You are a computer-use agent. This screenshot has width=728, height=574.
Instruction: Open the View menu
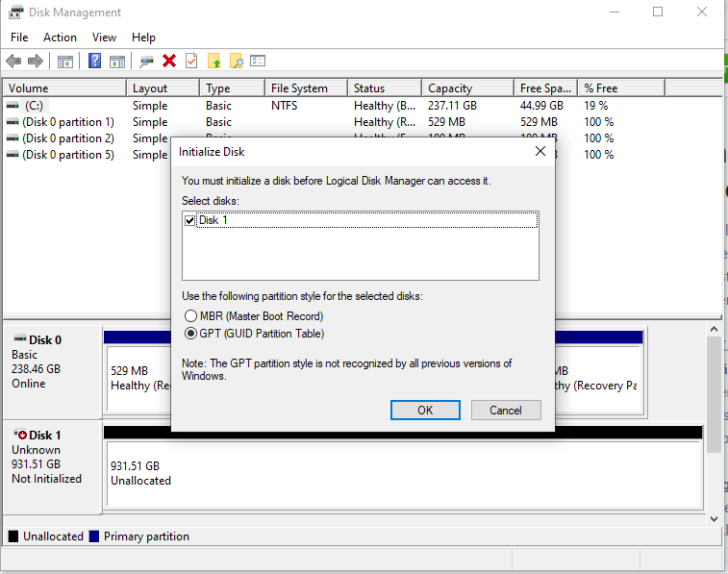pyautogui.click(x=104, y=37)
